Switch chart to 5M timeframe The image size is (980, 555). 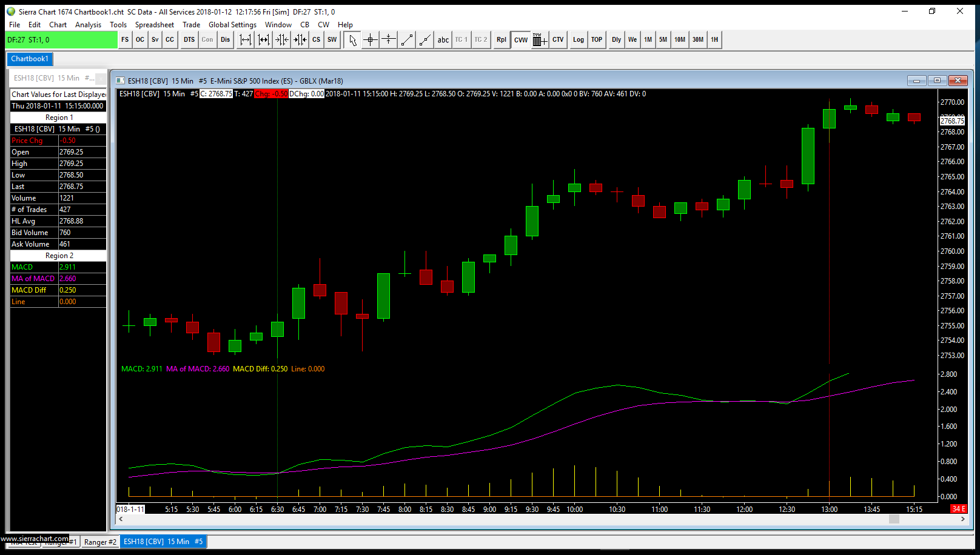coord(663,40)
